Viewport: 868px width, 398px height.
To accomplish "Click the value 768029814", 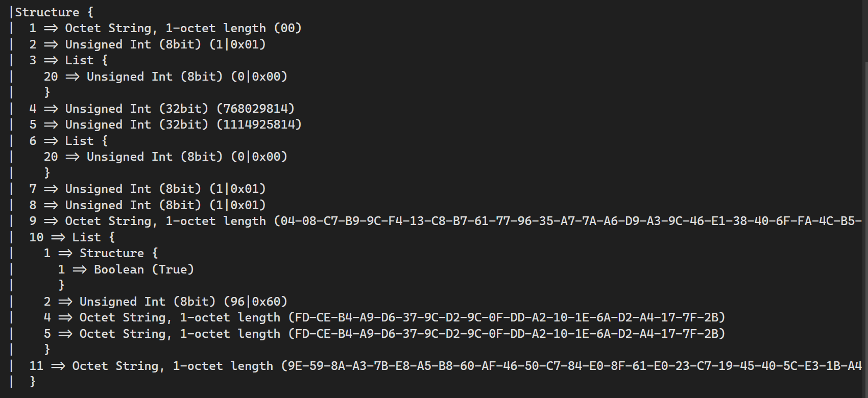I will (x=255, y=109).
